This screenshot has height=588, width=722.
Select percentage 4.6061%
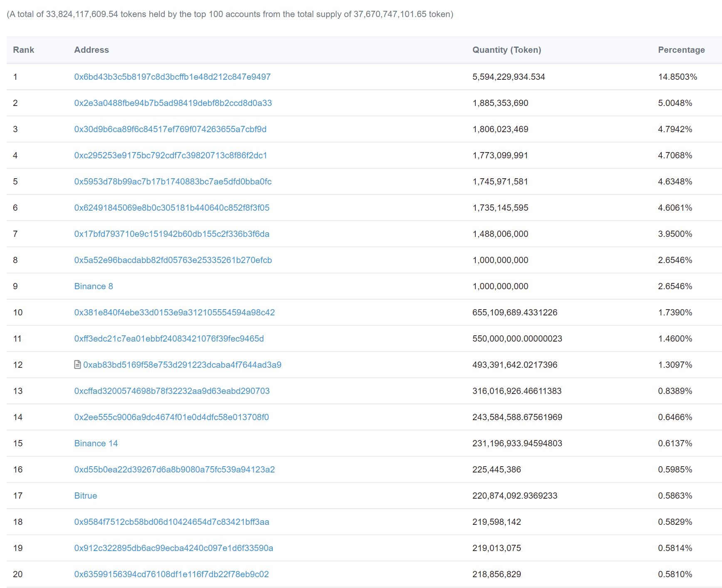click(675, 208)
